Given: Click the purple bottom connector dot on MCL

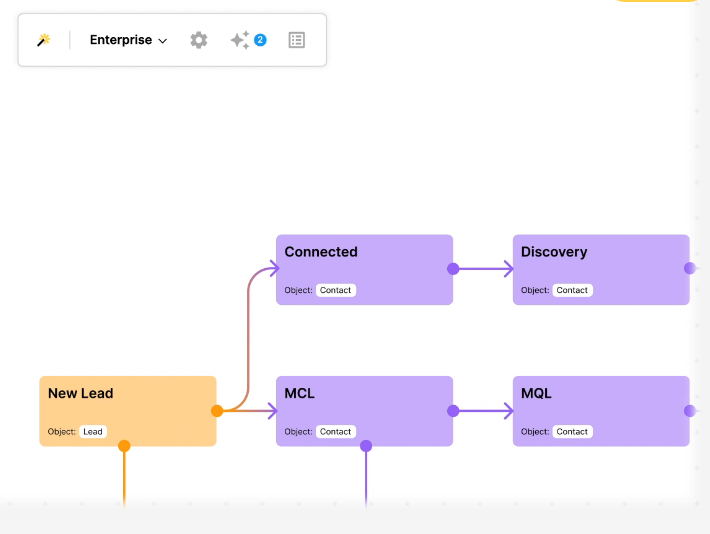Looking at the screenshot, I should click(366, 446).
